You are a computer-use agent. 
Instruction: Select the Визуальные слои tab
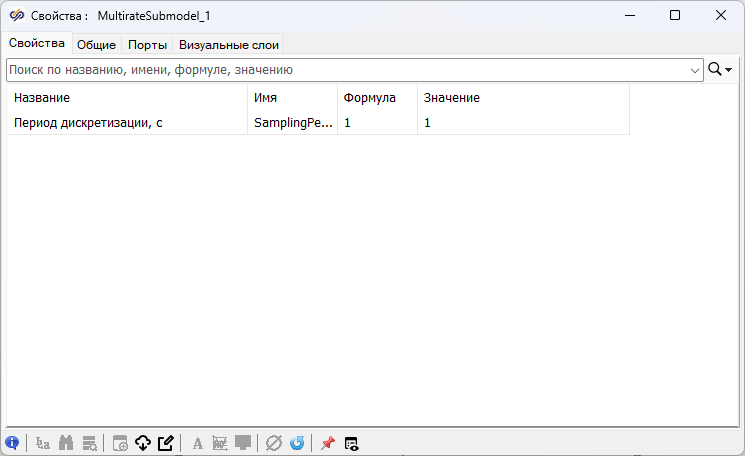tap(229, 44)
